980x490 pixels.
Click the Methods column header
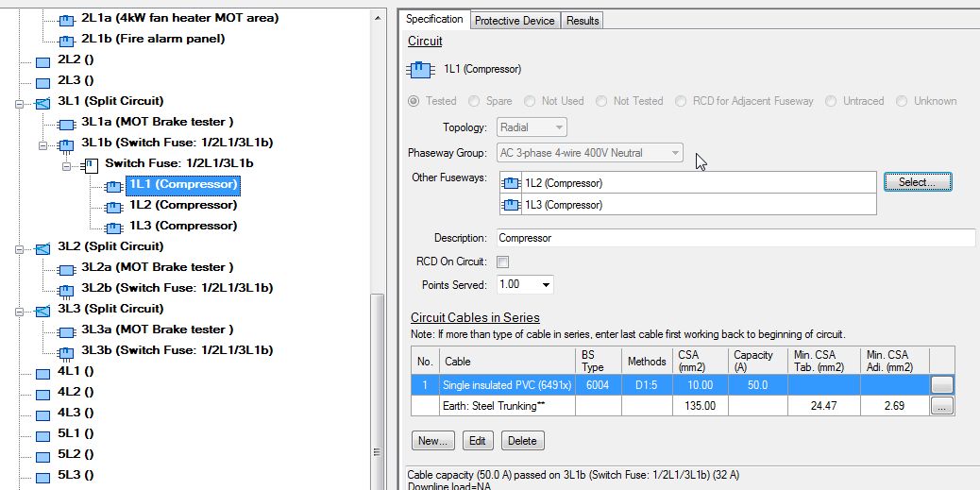[x=647, y=361]
